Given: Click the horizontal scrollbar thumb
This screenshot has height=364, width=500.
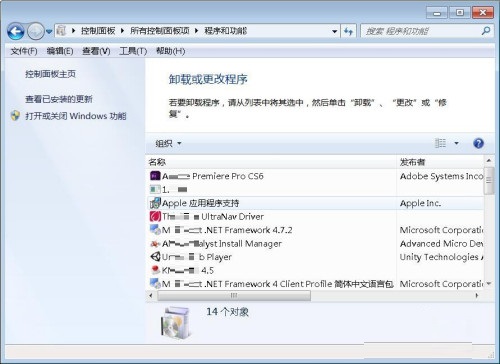Looking at the screenshot, I should [234, 295].
